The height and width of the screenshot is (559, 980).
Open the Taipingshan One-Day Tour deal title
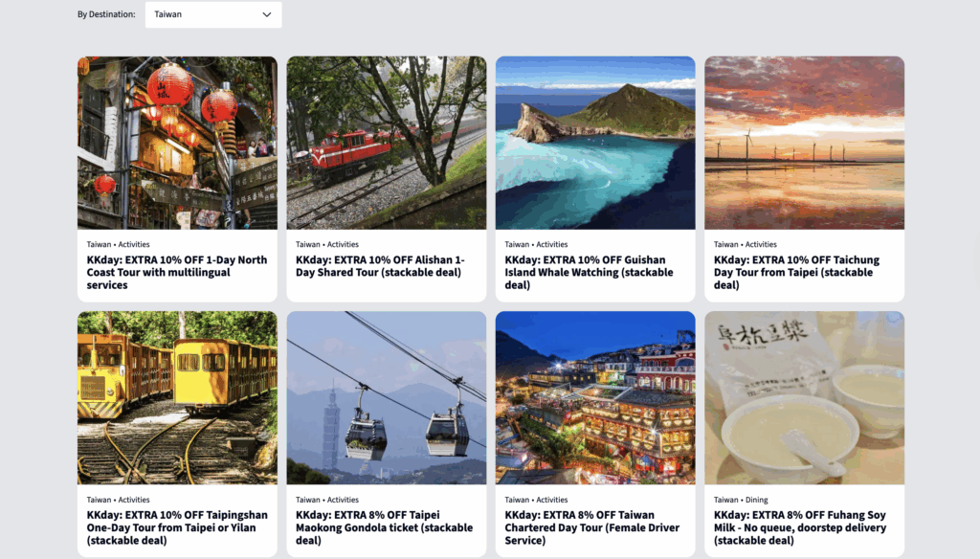pyautogui.click(x=177, y=527)
